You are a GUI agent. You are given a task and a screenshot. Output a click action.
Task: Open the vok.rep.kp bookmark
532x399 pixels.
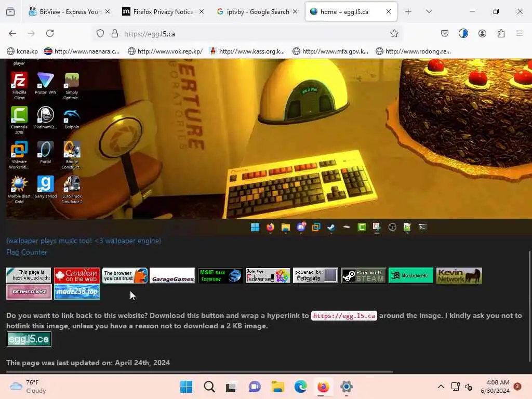click(x=165, y=51)
